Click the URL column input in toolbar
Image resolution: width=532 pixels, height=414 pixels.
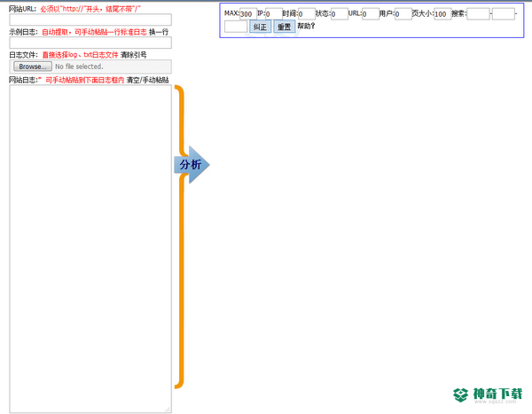pos(371,14)
